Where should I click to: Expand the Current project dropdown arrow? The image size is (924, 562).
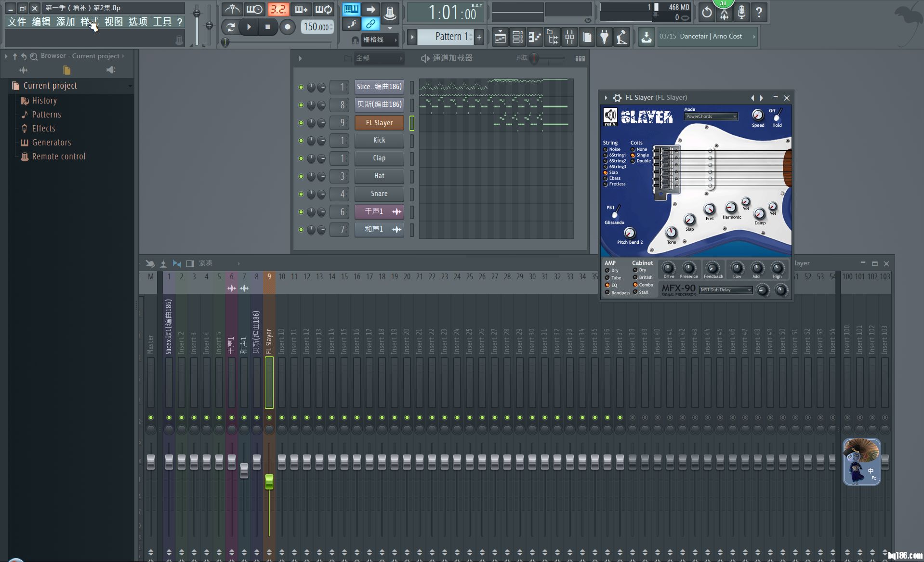pyautogui.click(x=130, y=86)
